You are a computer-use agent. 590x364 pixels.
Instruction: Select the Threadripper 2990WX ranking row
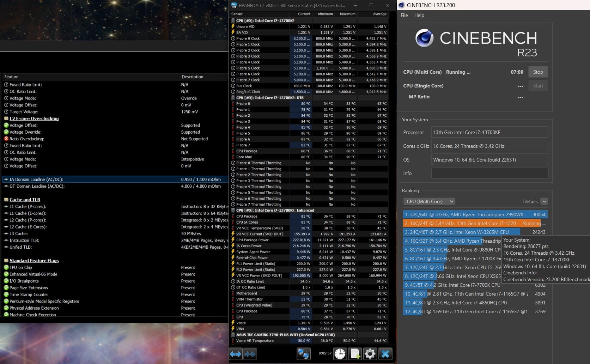(475, 214)
